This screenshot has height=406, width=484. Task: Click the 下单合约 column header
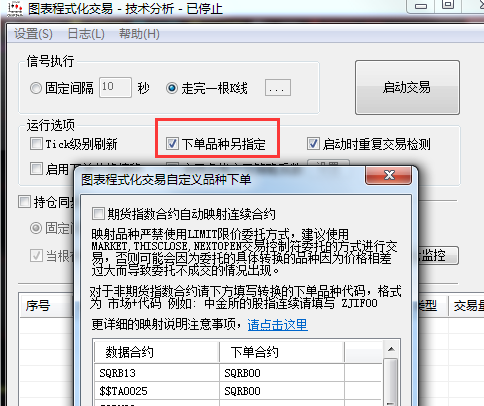point(282,352)
